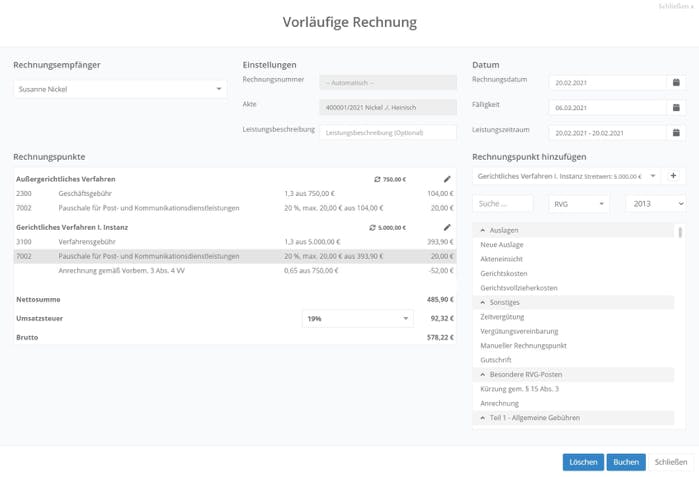This screenshot has width=699, height=477.
Task: Add Rechnungspunkt with plus button
Action: click(673, 176)
